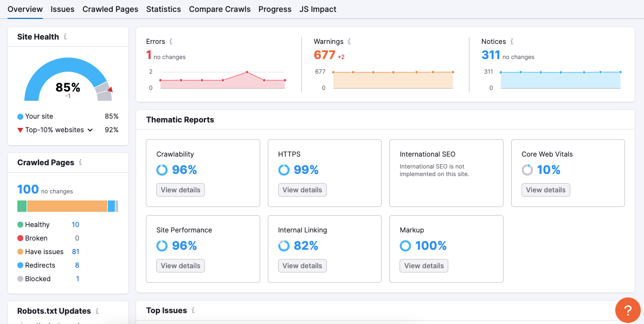This screenshot has width=644, height=324.
Task: Open the Compare Crawls tab
Action: pos(220,9)
